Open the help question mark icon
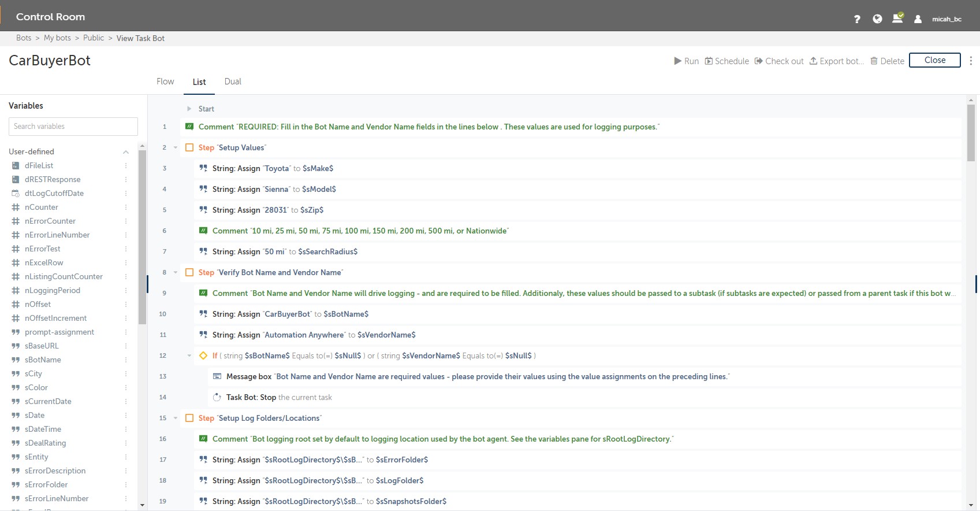This screenshot has width=980, height=511. pos(857,19)
